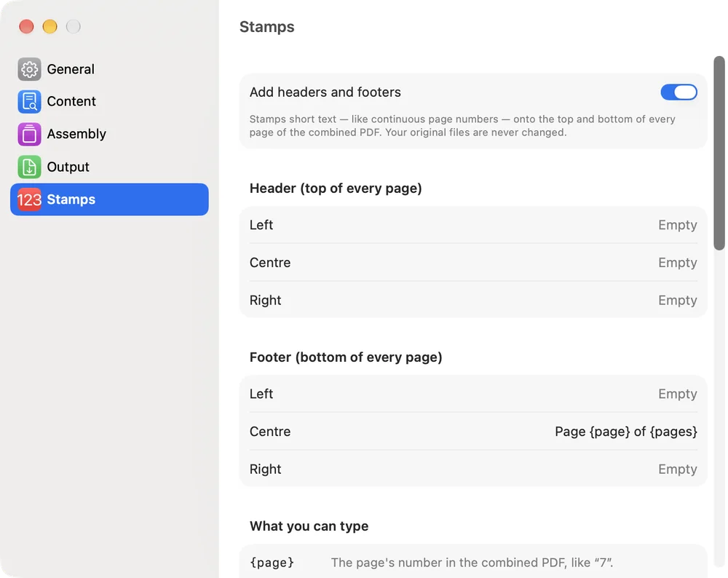Click the Stamps page title
728x578 pixels.
pyautogui.click(x=267, y=27)
